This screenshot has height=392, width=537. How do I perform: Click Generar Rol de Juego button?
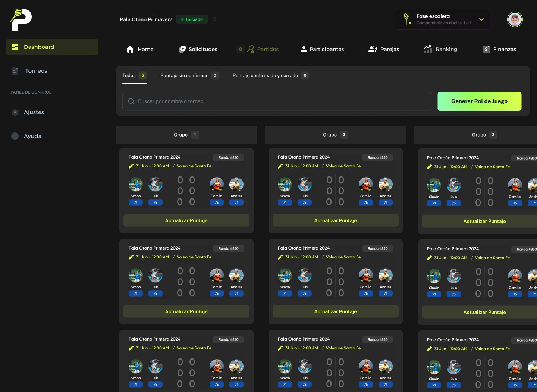[480, 101]
